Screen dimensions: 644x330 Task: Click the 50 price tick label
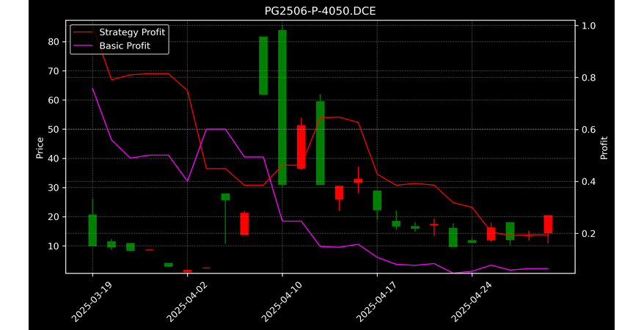(x=54, y=129)
